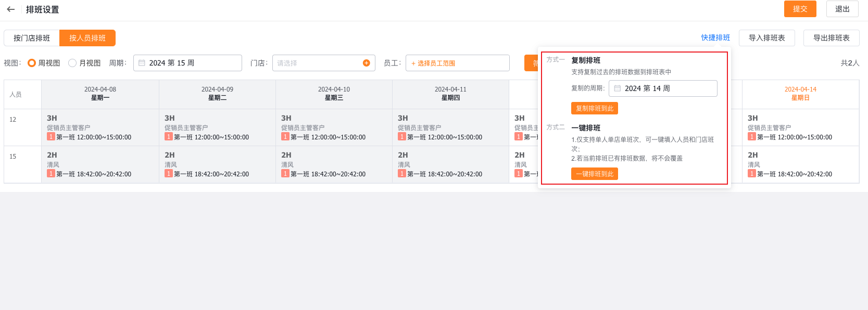Viewport: 868px width, 310px height.
Task: Click the 复制排班到此 button
Action: click(595, 108)
